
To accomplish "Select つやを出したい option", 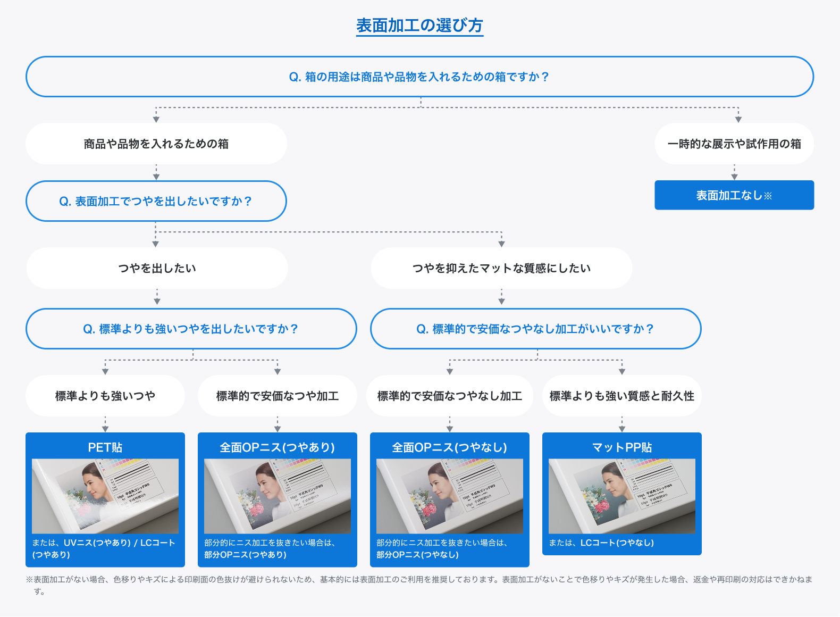I will 157,268.
